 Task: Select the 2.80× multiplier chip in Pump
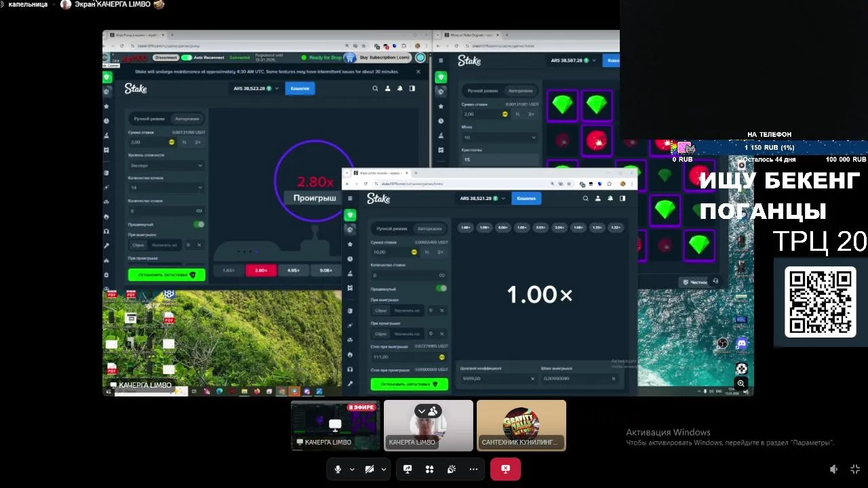pos(261,270)
